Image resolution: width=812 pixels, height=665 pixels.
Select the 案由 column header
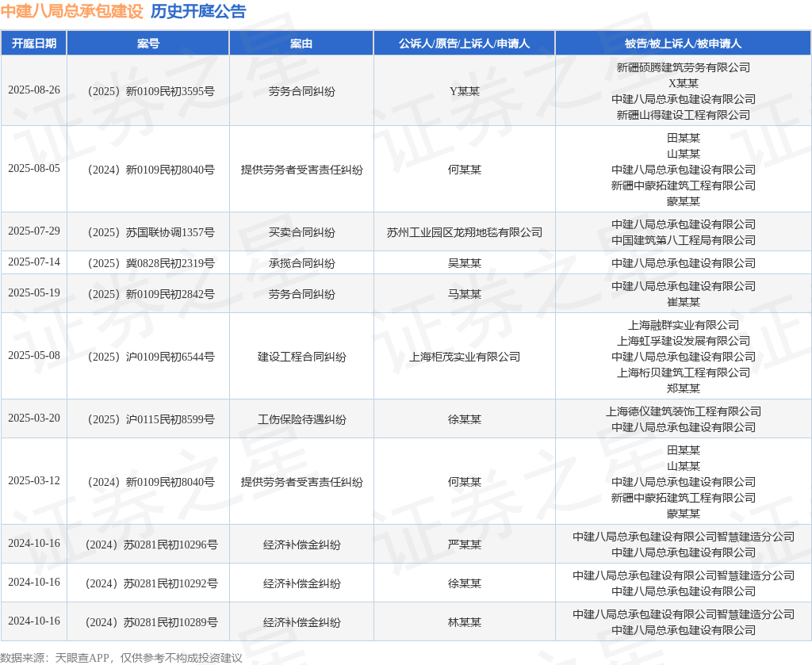point(301,44)
